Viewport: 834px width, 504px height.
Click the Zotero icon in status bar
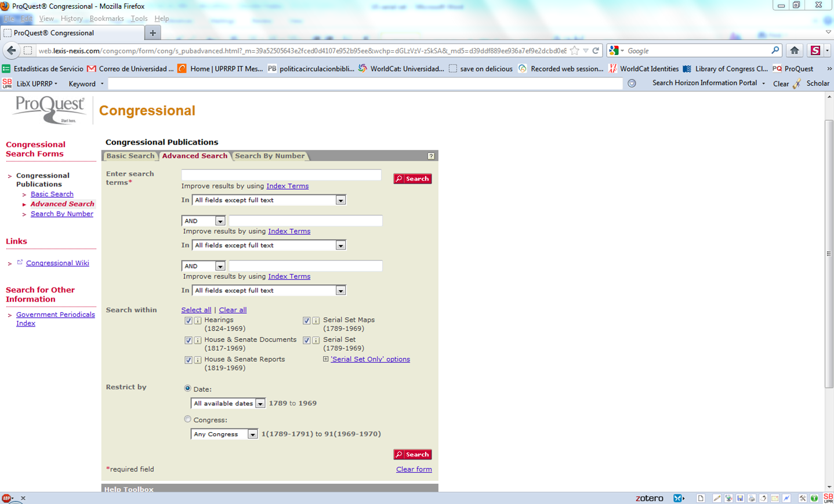click(649, 498)
